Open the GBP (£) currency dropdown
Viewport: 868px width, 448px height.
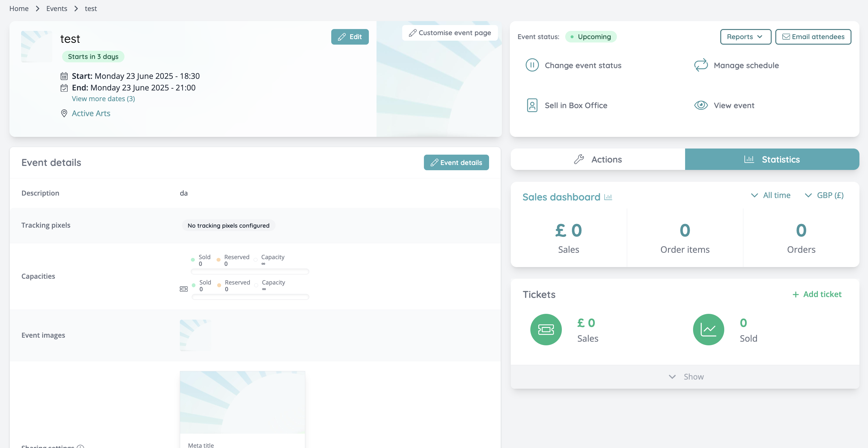(x=824, y=196)
